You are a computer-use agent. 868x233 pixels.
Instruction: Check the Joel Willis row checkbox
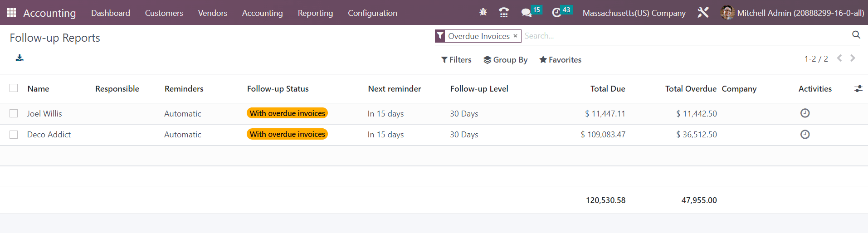click(14, 113)
